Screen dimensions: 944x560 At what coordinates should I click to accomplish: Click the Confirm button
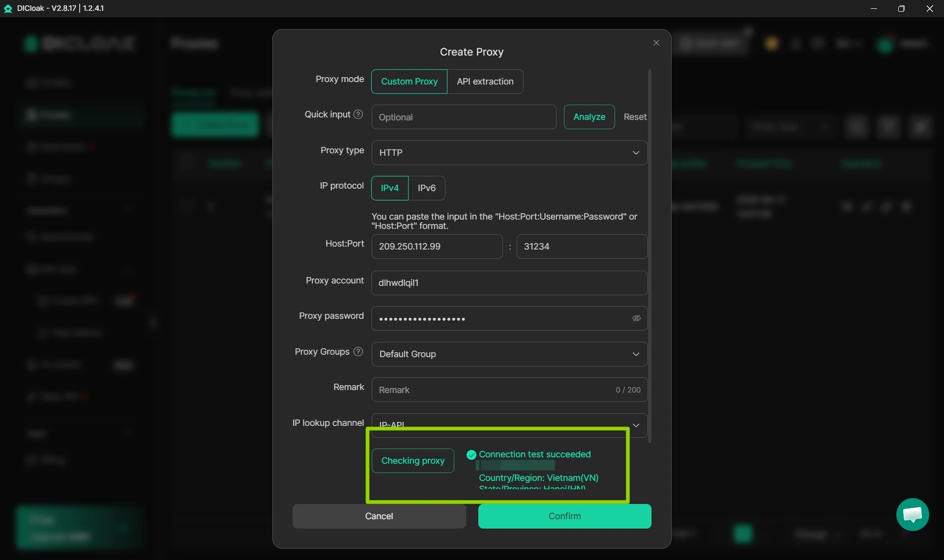tap(564, 516)
